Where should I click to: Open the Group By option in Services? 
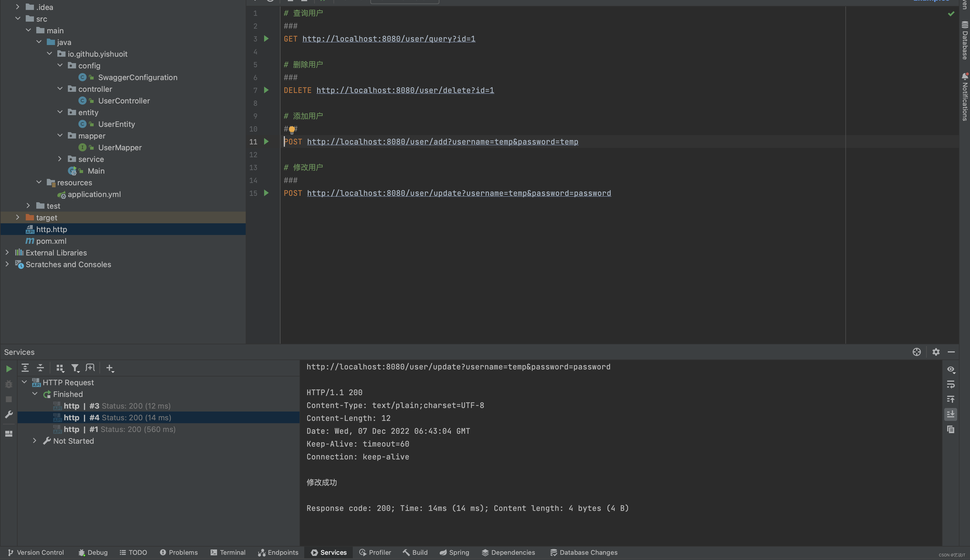pyautogui.click(x=60, y=368)
